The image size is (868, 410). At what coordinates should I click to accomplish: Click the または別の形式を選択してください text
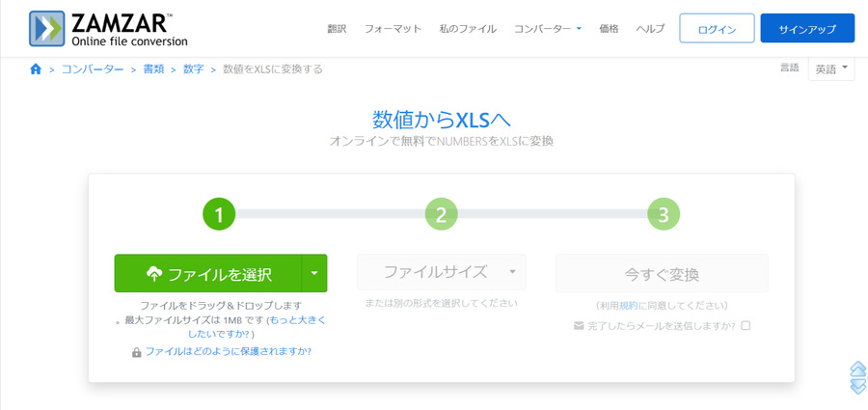coord(441,303)
